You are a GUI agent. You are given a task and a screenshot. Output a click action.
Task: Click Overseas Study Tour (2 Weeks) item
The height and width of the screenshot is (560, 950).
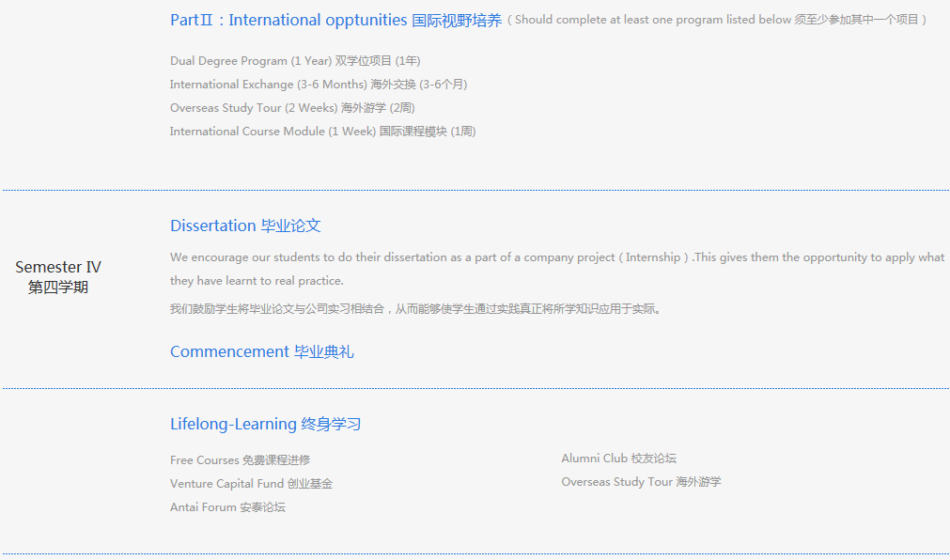point(291,108)
